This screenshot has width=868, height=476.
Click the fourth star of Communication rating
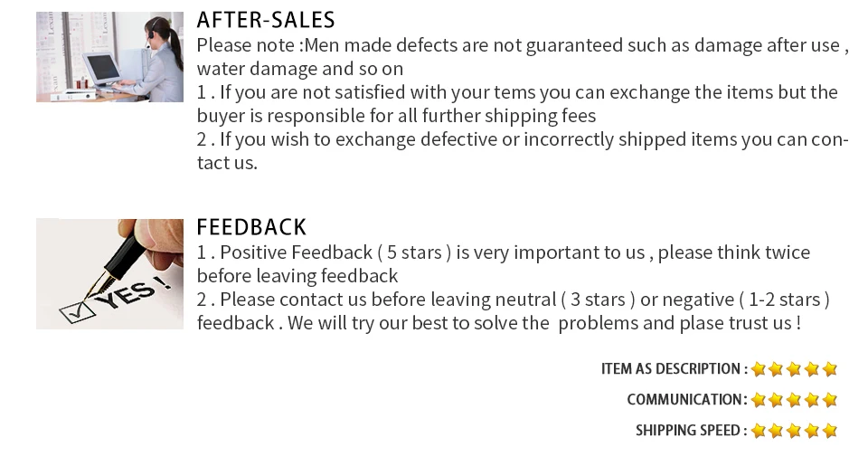812,399
